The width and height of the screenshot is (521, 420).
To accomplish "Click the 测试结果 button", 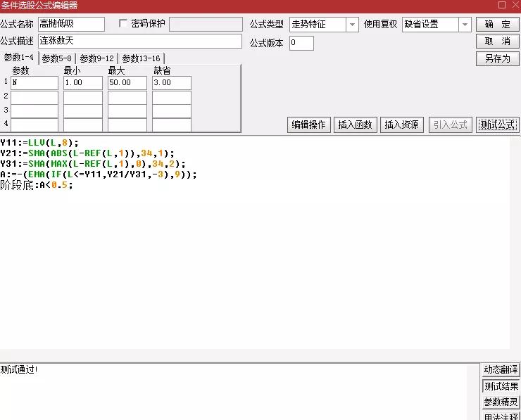I will point(501,386).
